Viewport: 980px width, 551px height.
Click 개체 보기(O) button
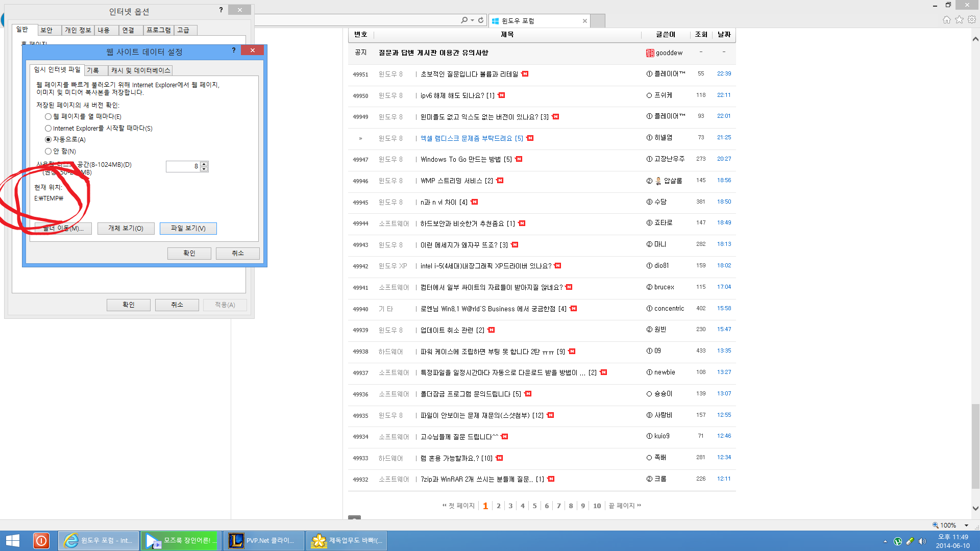[126, 229]
